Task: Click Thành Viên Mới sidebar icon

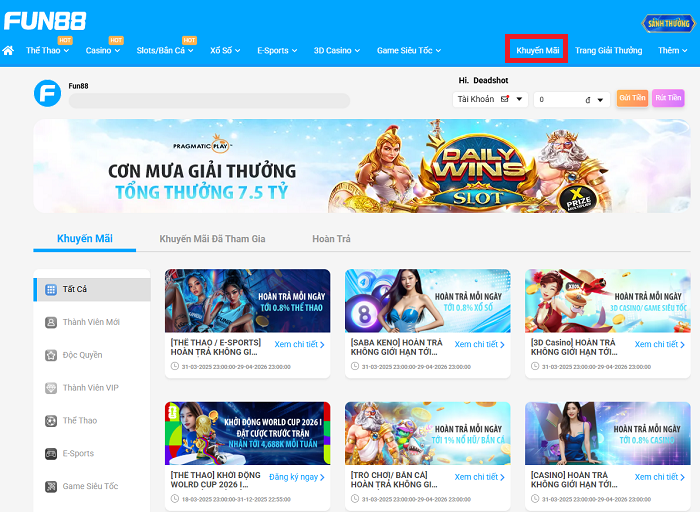Action: pos(51,322)
